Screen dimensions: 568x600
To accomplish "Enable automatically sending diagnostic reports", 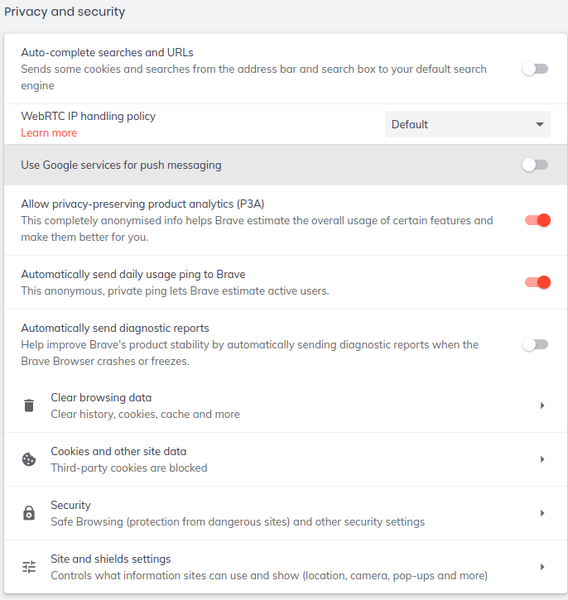I will [535, 345].
